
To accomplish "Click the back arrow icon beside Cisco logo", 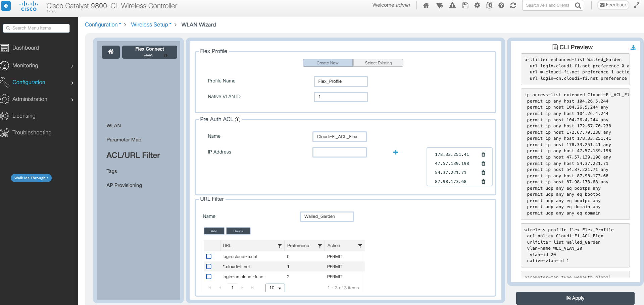I will [x=6, y=6].
